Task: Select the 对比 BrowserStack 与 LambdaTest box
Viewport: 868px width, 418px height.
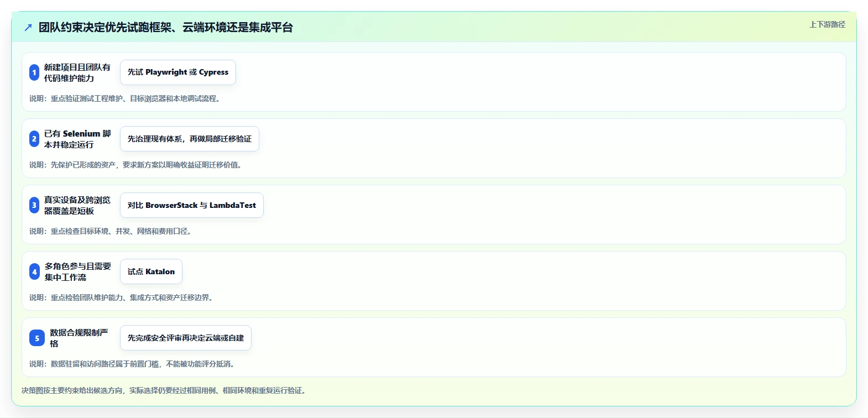Action: pyautogui.click(x=192, y=205)
